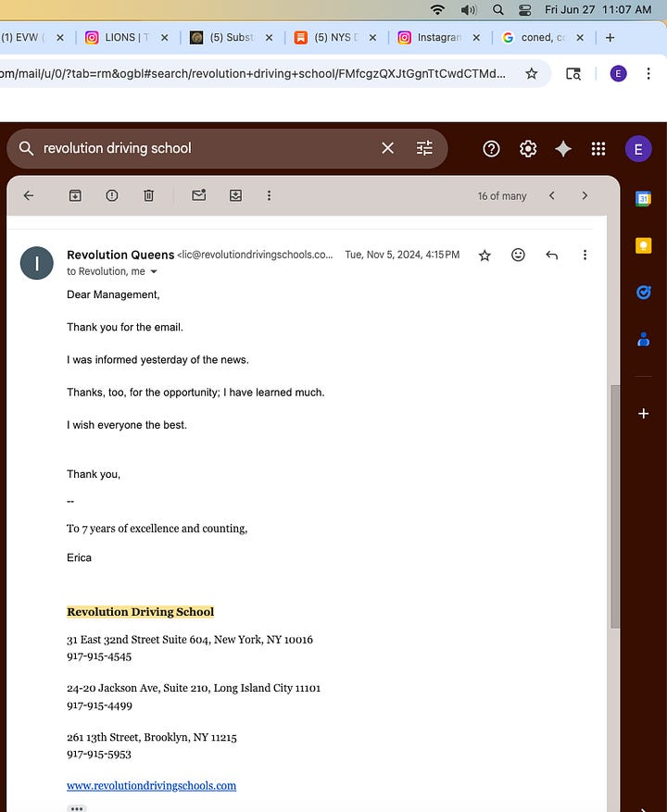This screenshot has width=667, height=812.
Task: Go to newer email arrow
Action: [552, 195]
